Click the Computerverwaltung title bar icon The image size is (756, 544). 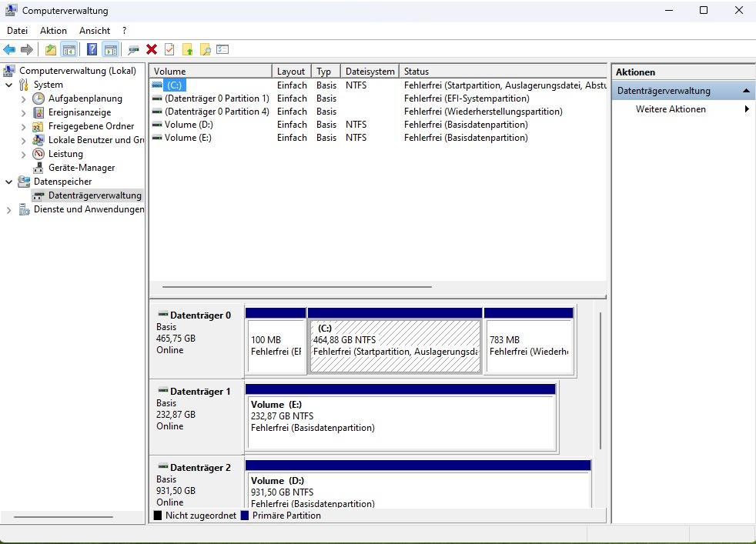click(11, 10)
